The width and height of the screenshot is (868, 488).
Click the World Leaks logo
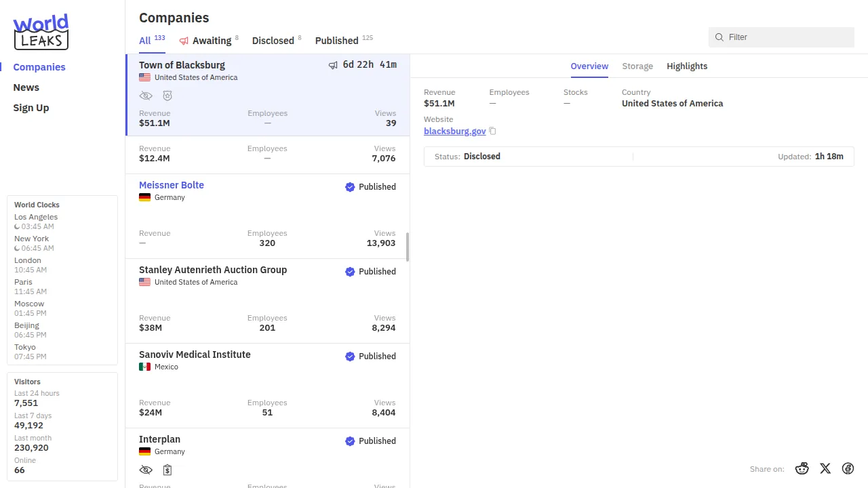(41, 32)
